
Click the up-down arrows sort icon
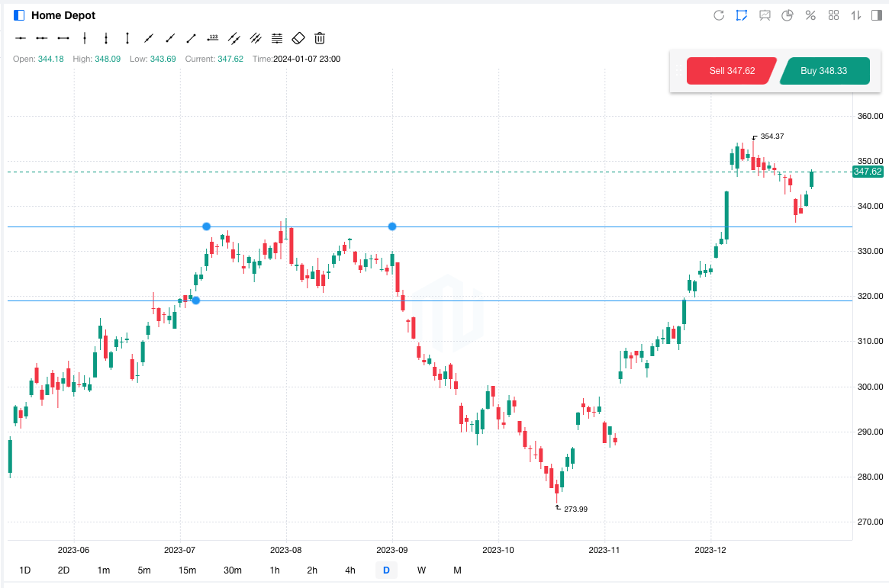click(856, 15)
